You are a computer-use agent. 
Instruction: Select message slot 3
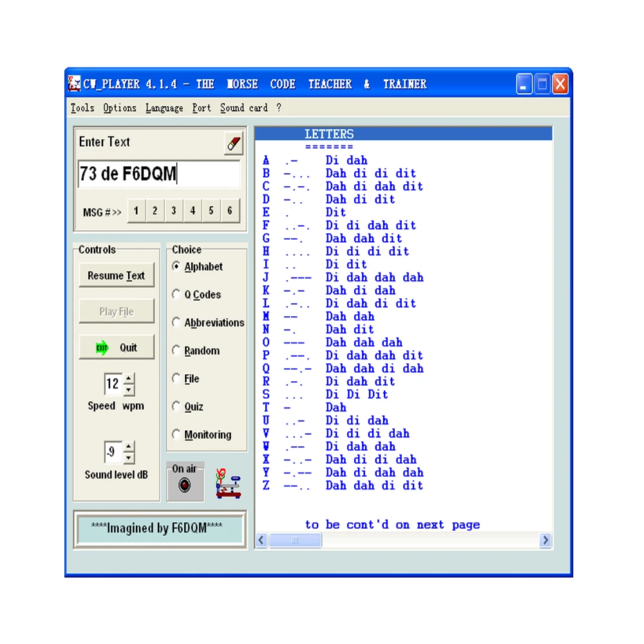(173, 211)
